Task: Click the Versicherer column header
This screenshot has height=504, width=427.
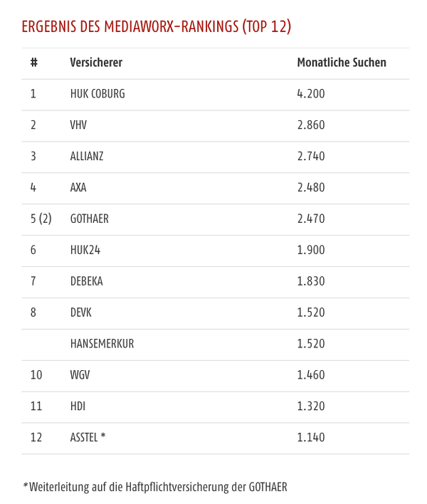Action: click(96, 63)
